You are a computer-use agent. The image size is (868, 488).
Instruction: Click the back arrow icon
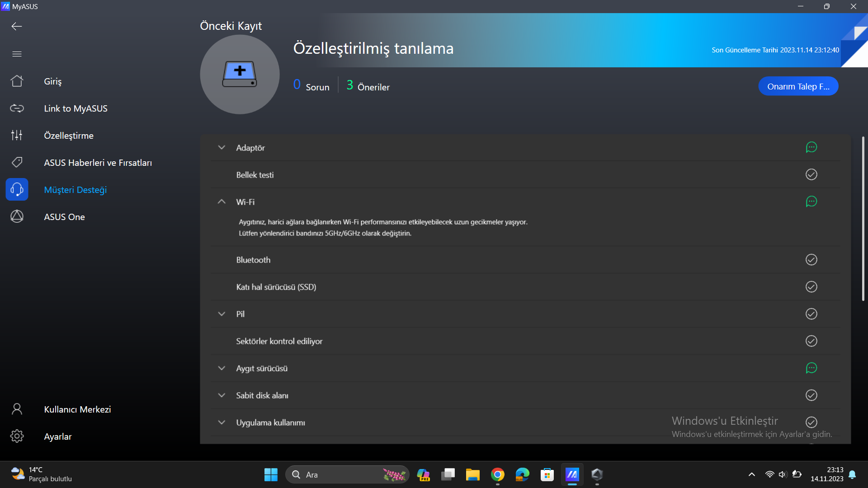click(x=17, y=26)
